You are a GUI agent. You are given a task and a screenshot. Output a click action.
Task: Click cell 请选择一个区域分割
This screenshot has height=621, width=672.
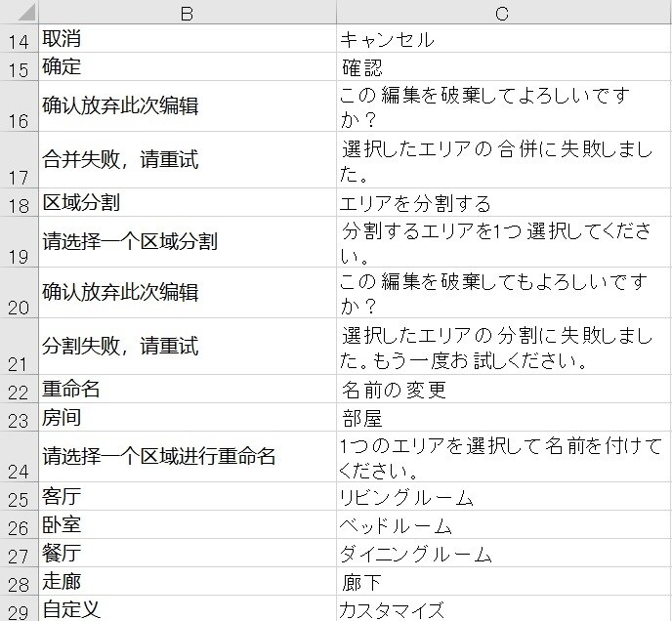tap(188, 242)
